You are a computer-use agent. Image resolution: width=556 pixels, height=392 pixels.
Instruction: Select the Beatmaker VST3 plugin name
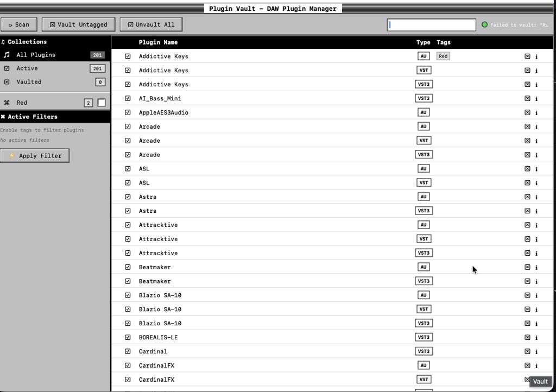pyautogui.click(x=155, y=281)
